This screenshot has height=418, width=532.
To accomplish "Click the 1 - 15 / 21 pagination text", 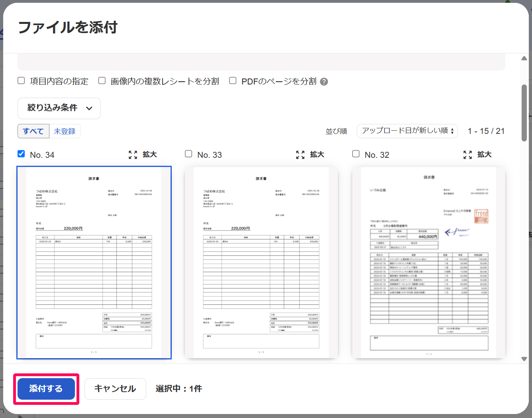I will [x=486, y=131].
